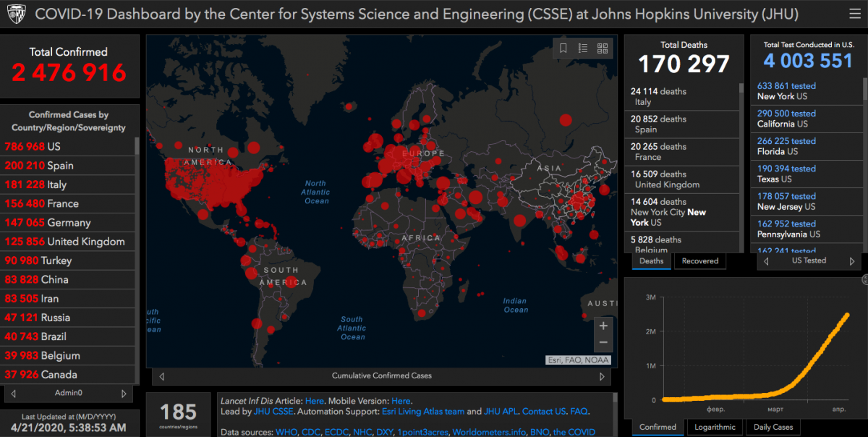Click the '16 509 deaths United Kingdom' entry
Viewport: 868px width, 437px height.
click(682, 179)
